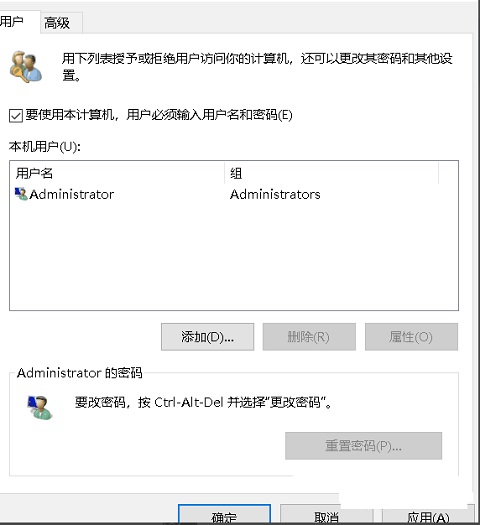Image resolution: width=480 pixels, height=525 pixels.
Task: Click the 本机用户(U) label
Action: pyautogui.click(x=45, y=147)
